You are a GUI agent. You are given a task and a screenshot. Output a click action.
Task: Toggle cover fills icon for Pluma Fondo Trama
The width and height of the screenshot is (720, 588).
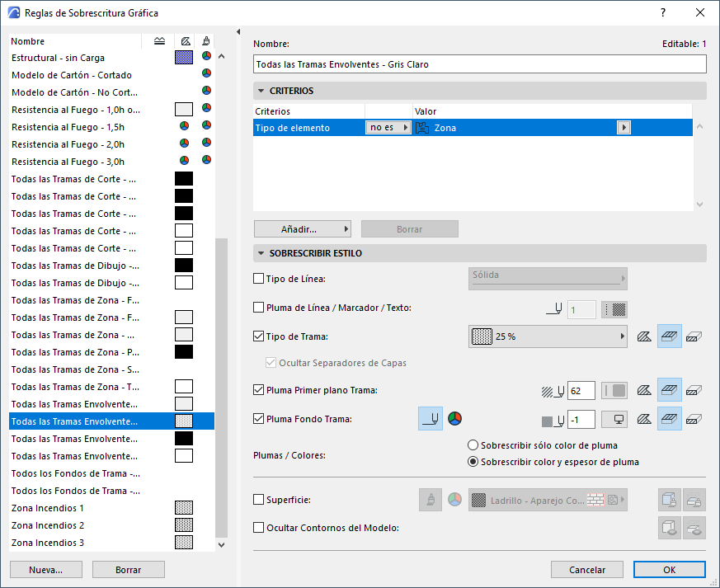[670, 418]
